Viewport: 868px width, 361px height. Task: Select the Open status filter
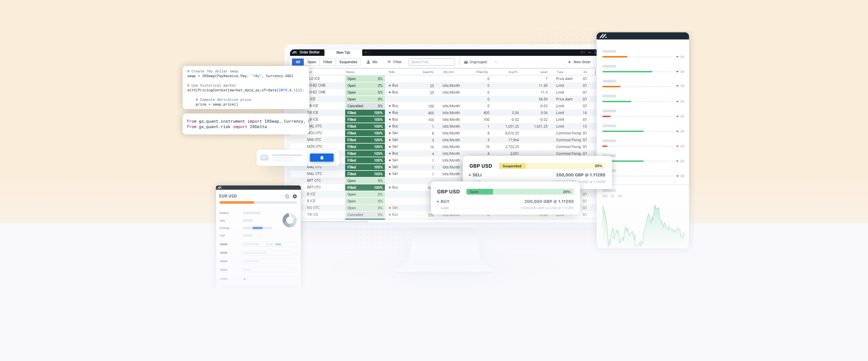311,62
